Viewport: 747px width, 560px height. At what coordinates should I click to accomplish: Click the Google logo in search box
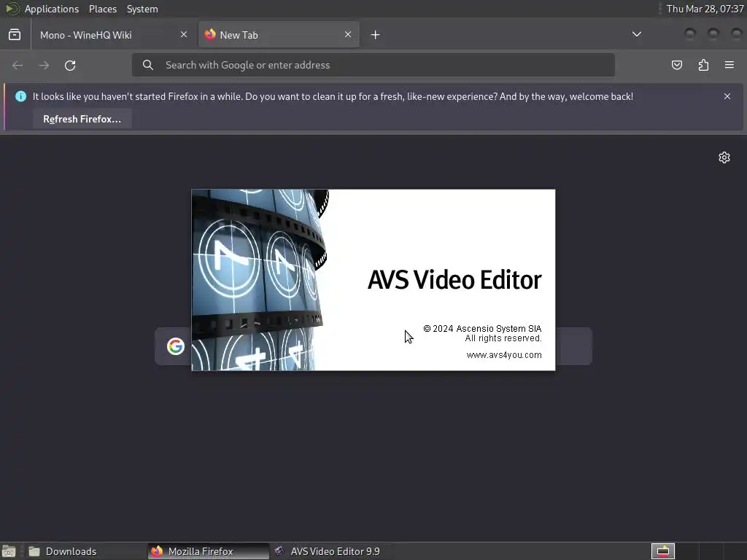tap(176, 346)
